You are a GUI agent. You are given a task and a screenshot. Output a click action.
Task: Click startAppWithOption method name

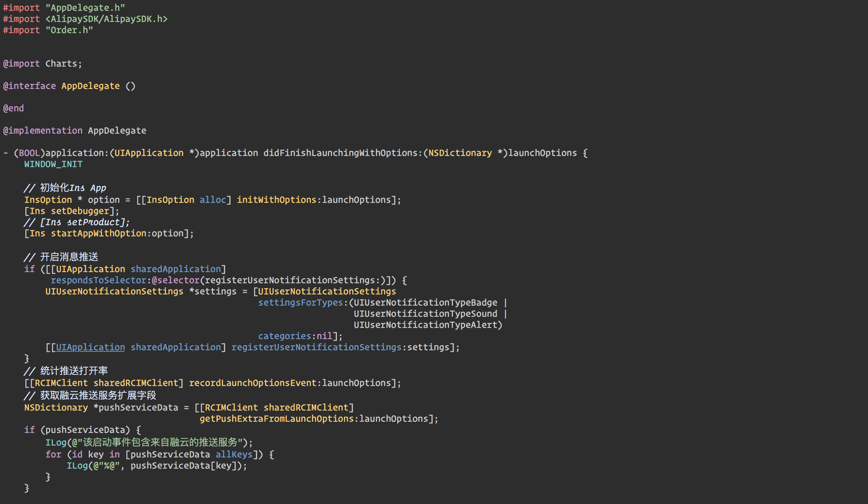point(99,233)
